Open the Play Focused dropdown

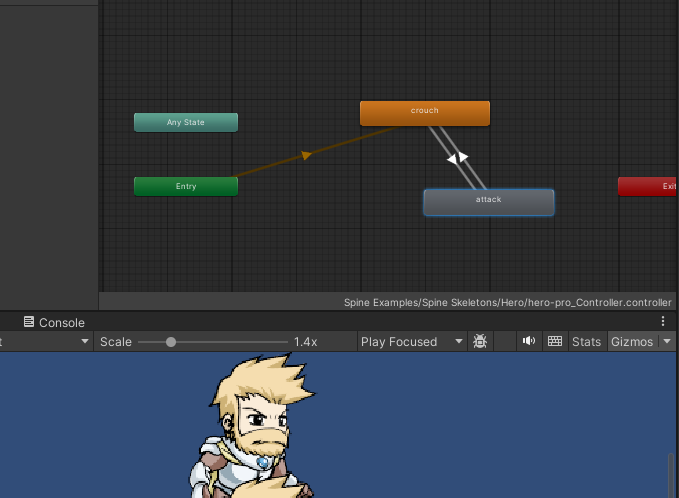coord(411,342)
